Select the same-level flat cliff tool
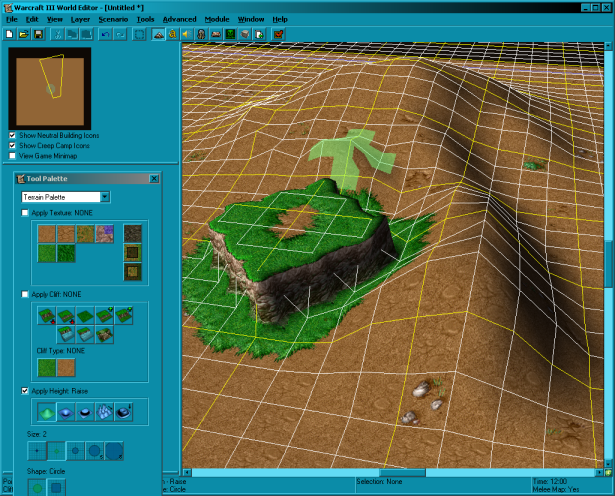Image resolution: width=615 pixels, height=496 pixels. tap(85, 316)
